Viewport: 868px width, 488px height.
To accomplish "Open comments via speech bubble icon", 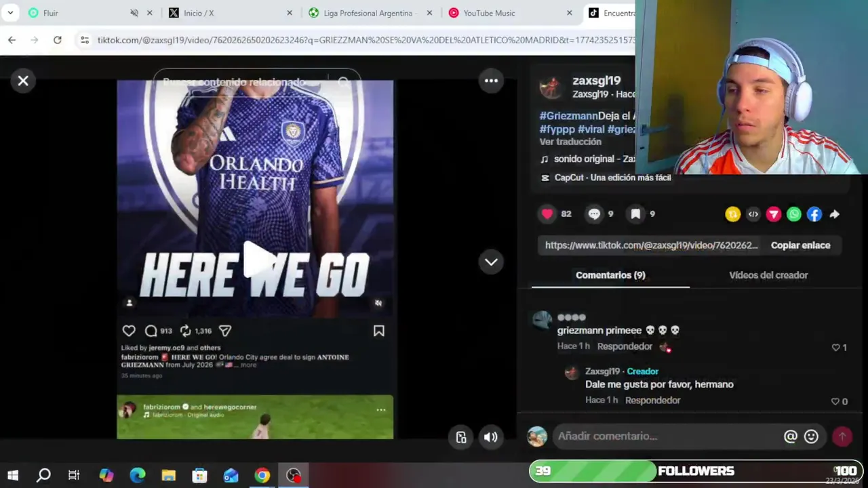I will point(594,214).
